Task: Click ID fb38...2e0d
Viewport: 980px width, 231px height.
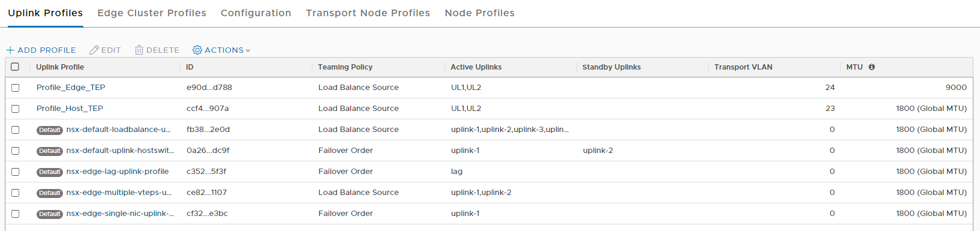Action: 208,130
